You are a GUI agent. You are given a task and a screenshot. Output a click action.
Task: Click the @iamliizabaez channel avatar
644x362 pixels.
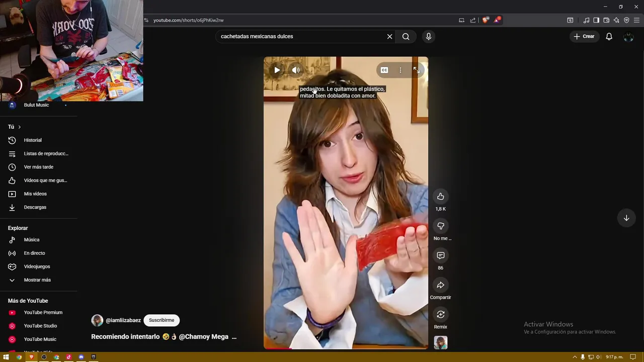pos(97,320)
